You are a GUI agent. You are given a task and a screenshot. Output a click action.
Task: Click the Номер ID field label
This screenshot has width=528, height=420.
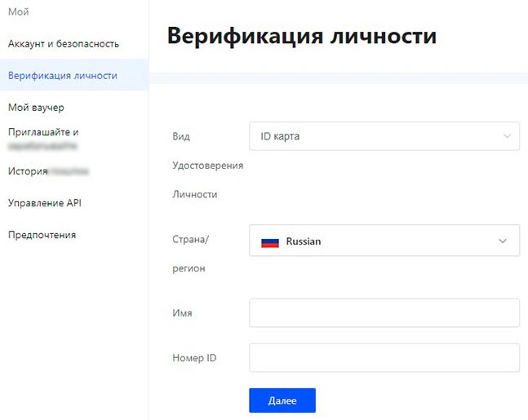(x=194, y=358)
